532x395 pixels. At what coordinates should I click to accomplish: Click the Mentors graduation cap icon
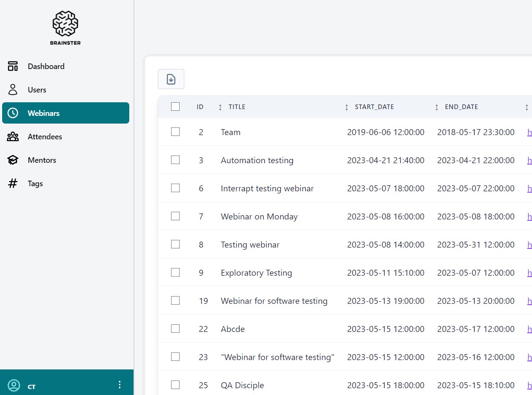(13, 160)
